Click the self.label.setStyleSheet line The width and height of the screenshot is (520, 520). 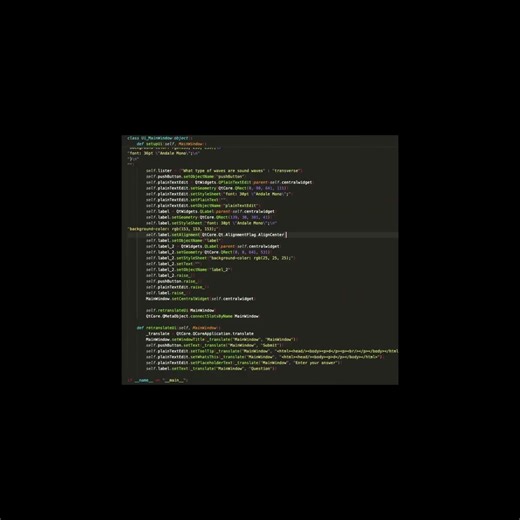211,223
